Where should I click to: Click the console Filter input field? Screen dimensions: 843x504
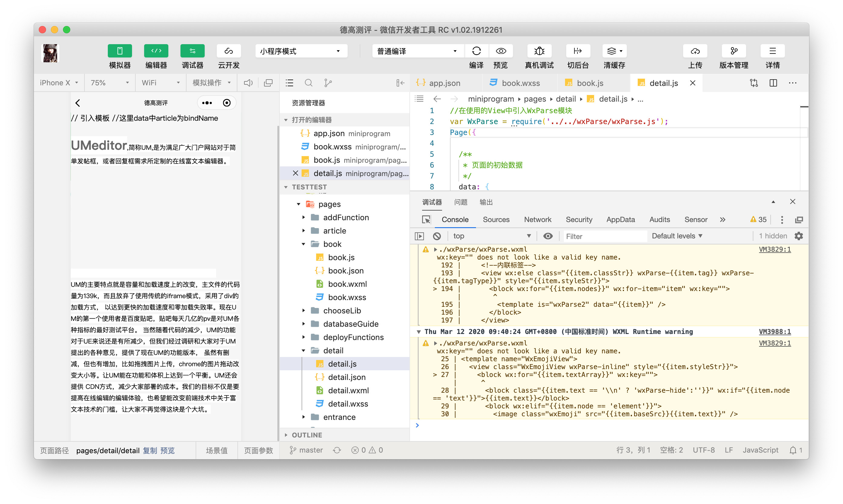click(605, 236)
